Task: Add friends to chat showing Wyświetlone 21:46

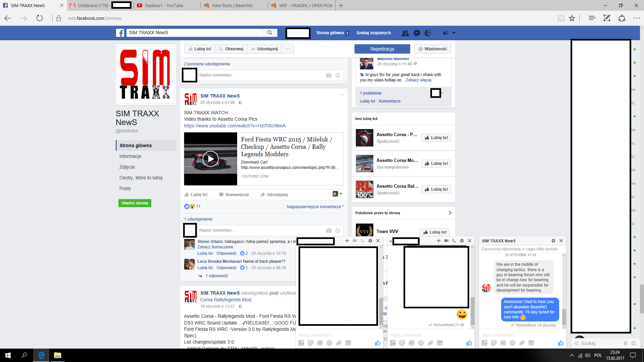Action: [438, 241]
